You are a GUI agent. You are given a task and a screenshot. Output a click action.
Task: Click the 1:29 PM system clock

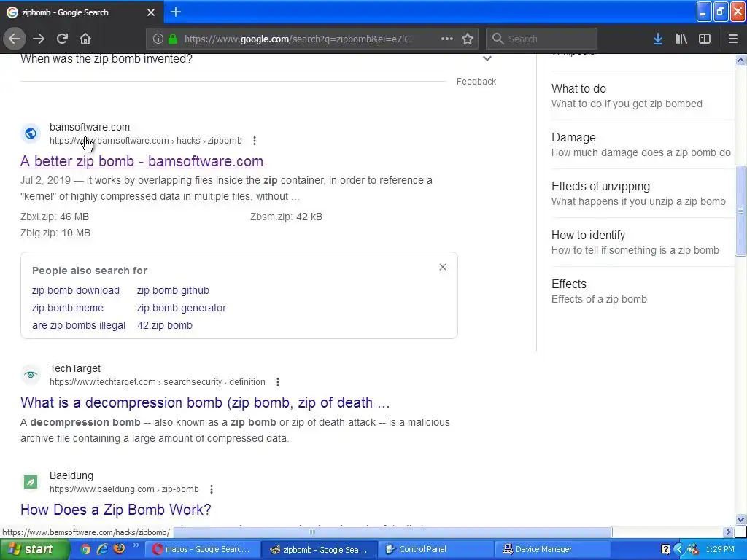coord(720,549)
